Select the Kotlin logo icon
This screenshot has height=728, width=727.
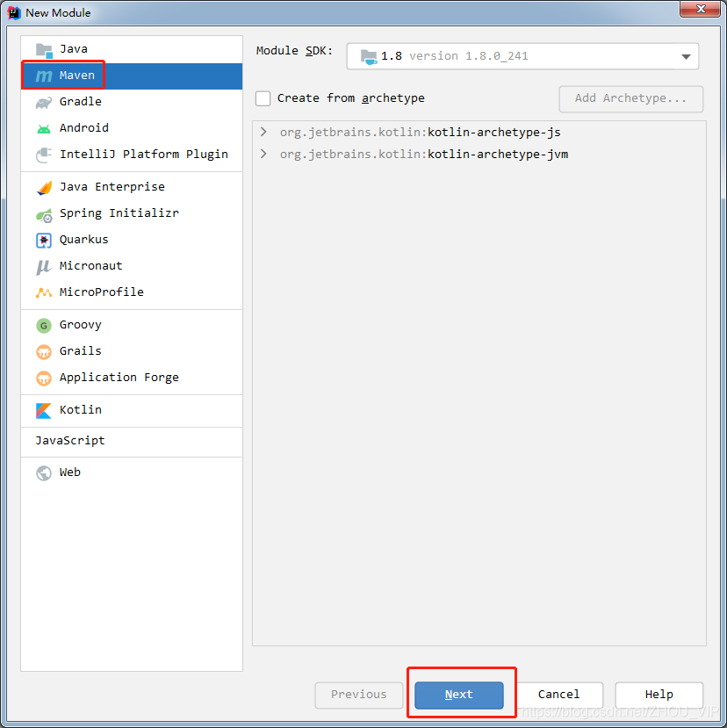(44, 410)
